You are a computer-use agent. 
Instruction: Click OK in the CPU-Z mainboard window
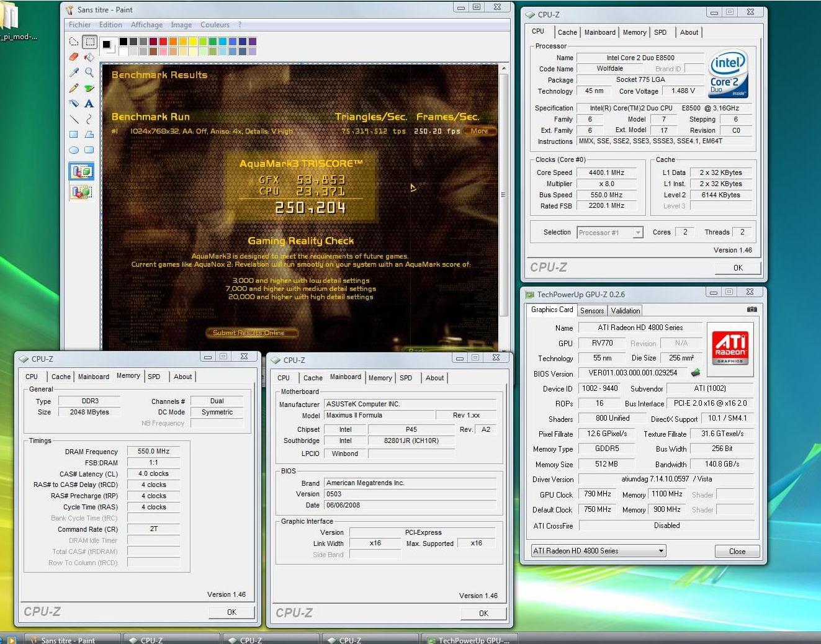click(483, 613)
